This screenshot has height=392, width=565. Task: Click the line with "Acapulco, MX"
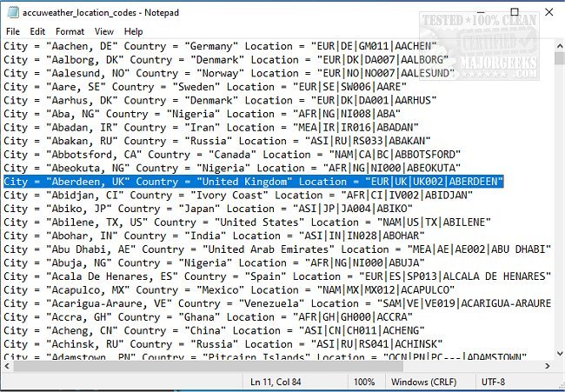click(229, 290)
